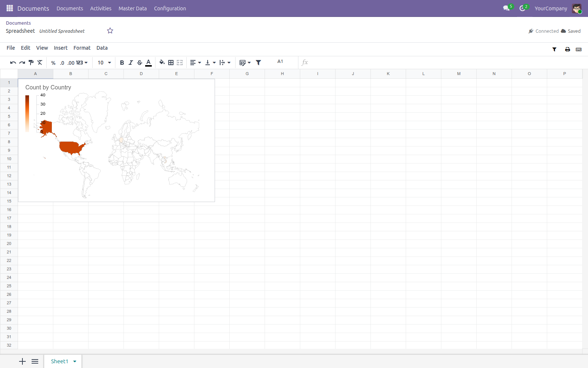The width and height of the screenshot is (588, 368).
Task: Open the cell borders tool
Action: point(171,63)
